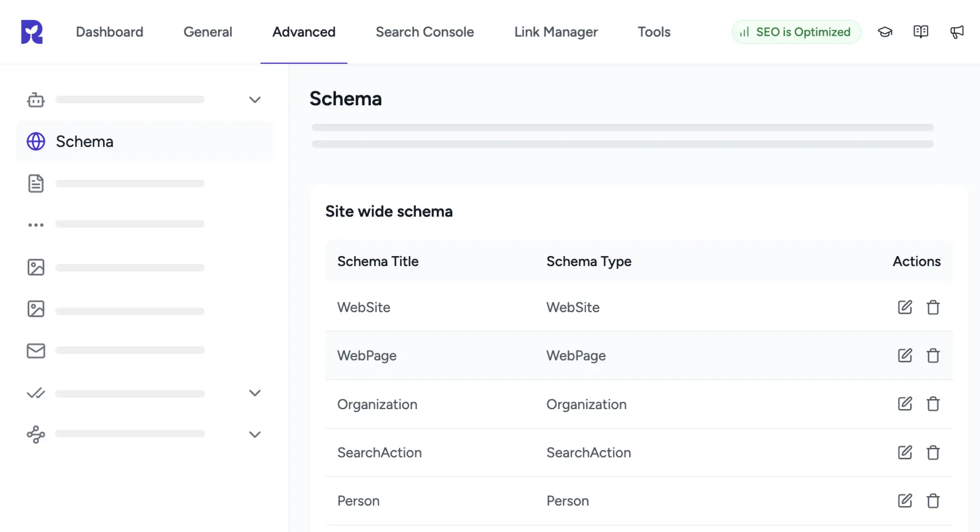The width and height of the screenshot is (980, 532).
Task: Click the double checkmark sidebar icon
Action: click(36, 393)
